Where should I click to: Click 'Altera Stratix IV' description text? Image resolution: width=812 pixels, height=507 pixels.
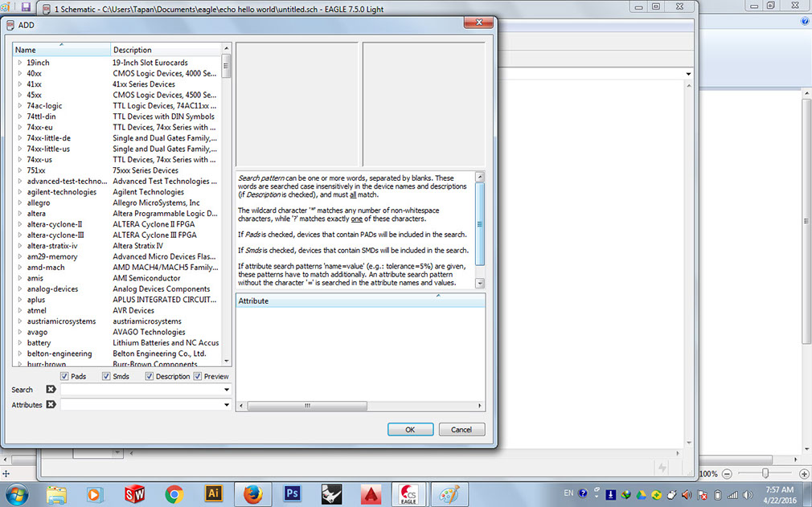click(x=137, y=246)
